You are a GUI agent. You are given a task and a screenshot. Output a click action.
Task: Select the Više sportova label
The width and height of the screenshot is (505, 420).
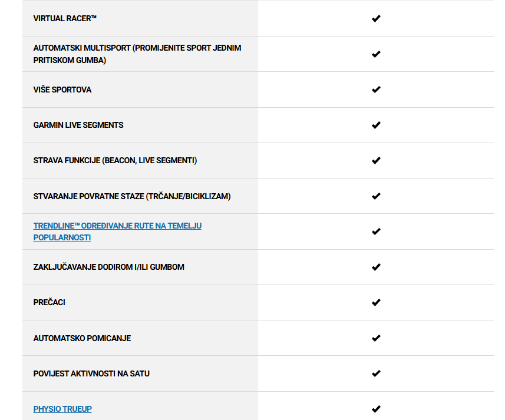point(62,90)
